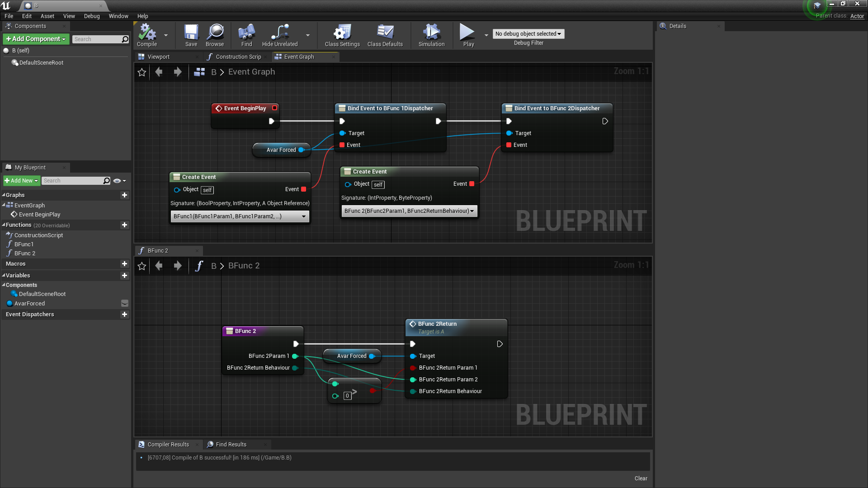This screenshot has height=488, width=868.
Task: Open the Debug menu
Action: coord(92,16)
